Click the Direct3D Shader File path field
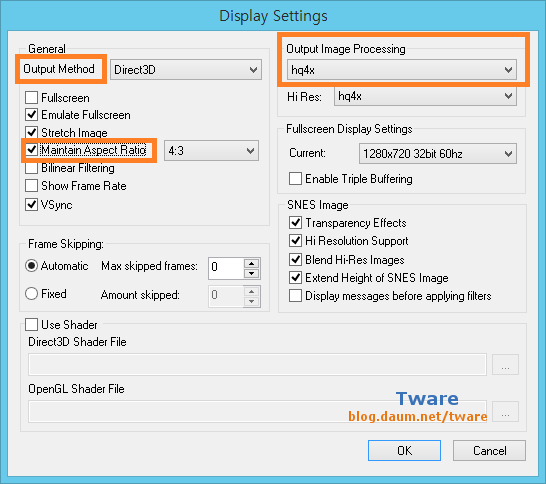 [x=257, y=364]
